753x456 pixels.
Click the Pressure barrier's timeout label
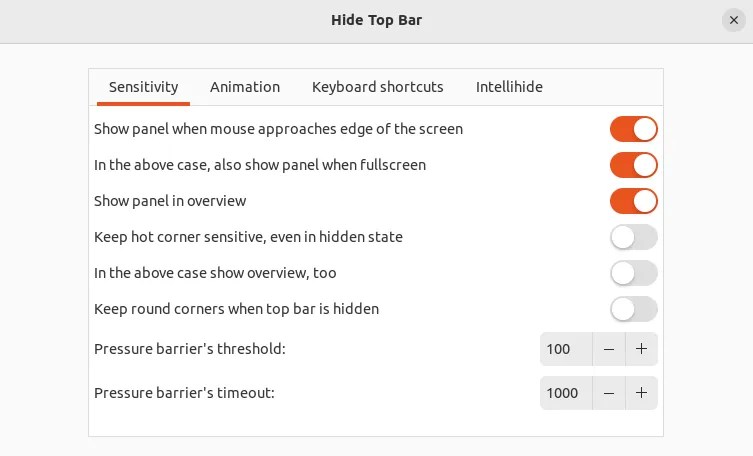click(x=184, y=393)
